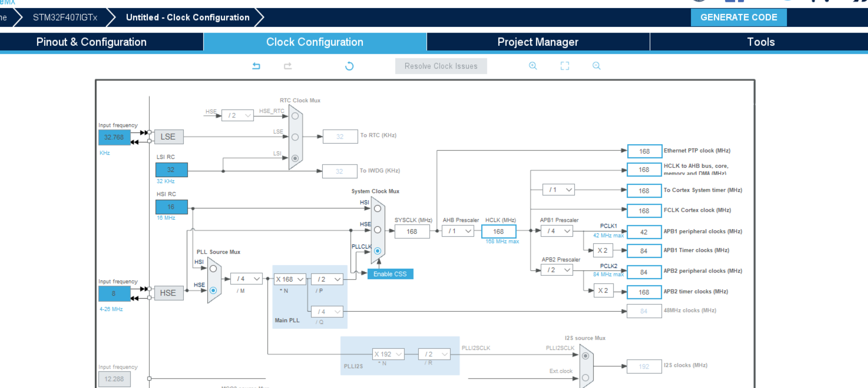Click the APB1 X 2 multiplier box
The width and height of the screenshot is (868, 388).
(603, 250)
